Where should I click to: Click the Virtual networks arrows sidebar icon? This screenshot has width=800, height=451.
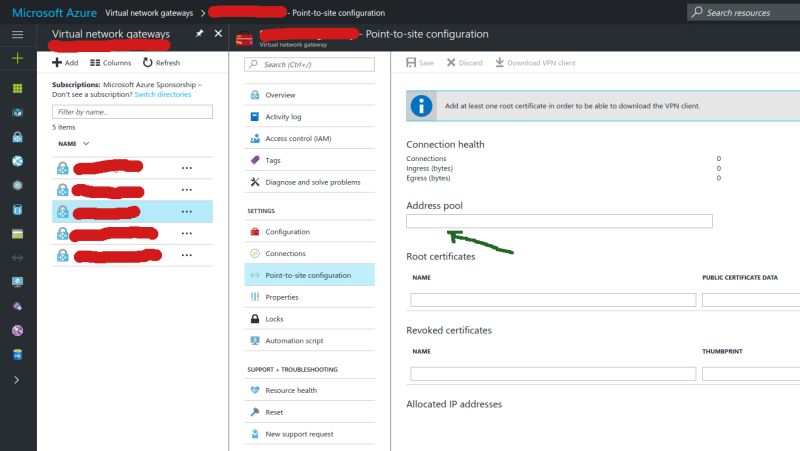tap(17, 258)
